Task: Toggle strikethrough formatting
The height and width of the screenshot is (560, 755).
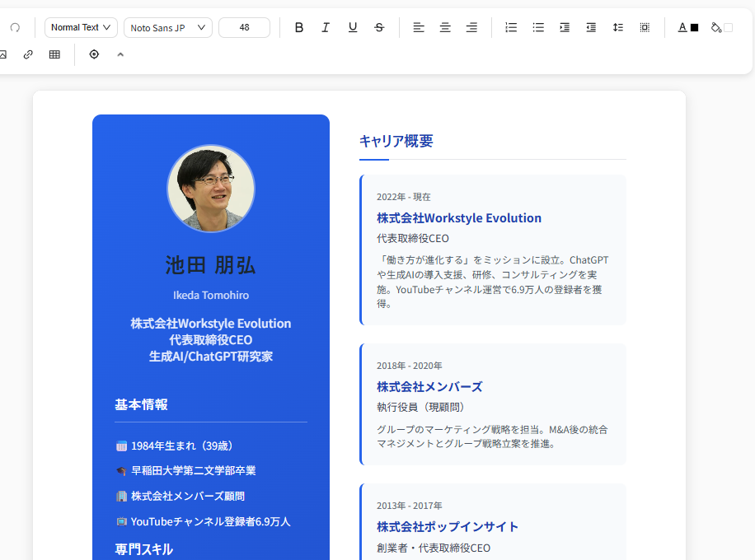Action: pos(379,27)
